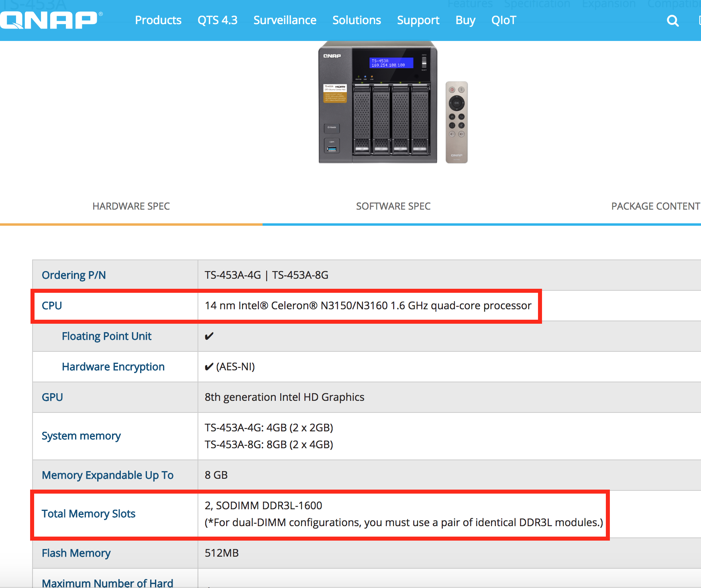Open the Products menu
The width and height of the screenshot is (701, 588).
(158, 20)
